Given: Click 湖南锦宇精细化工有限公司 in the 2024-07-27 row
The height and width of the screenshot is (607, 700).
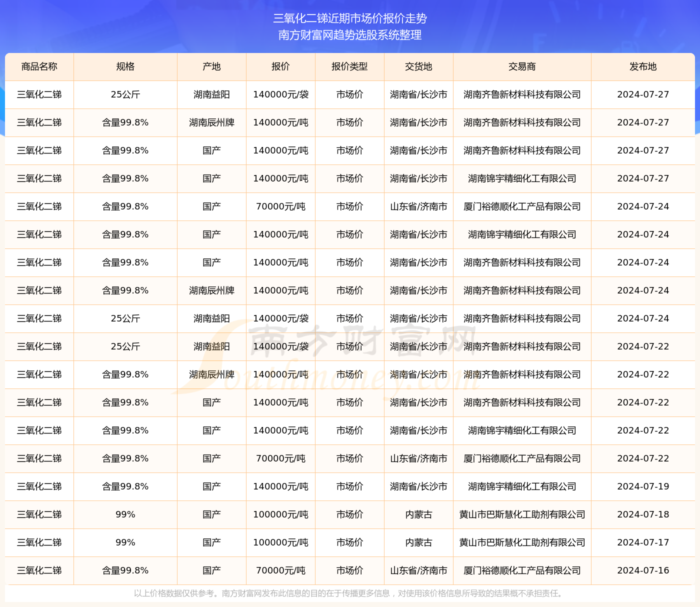Looking at the screenshot, I should click(522, 178).
